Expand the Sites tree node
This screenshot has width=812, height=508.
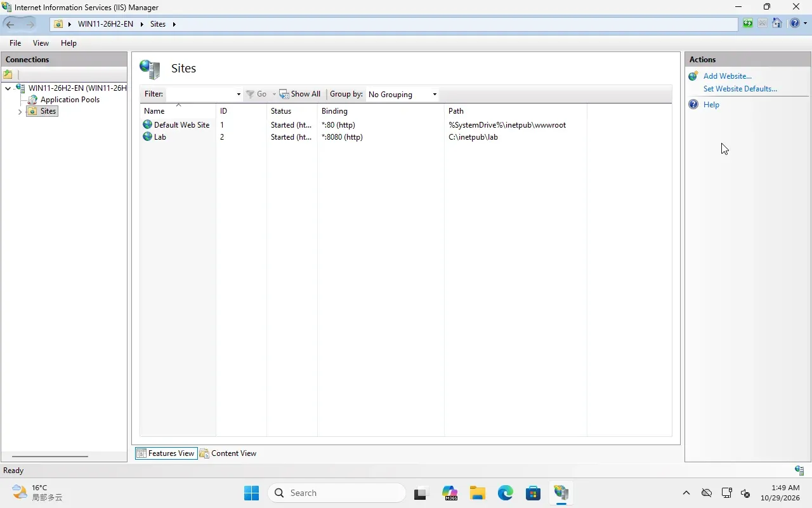[x=20, y=112]
